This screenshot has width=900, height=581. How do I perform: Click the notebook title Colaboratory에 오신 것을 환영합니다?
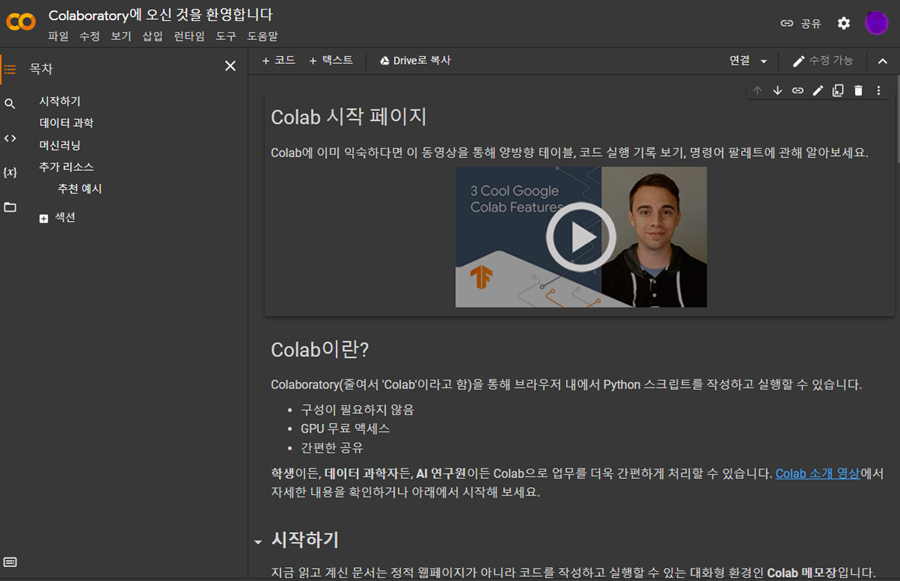pyautogui.click(x=160, y=15)
